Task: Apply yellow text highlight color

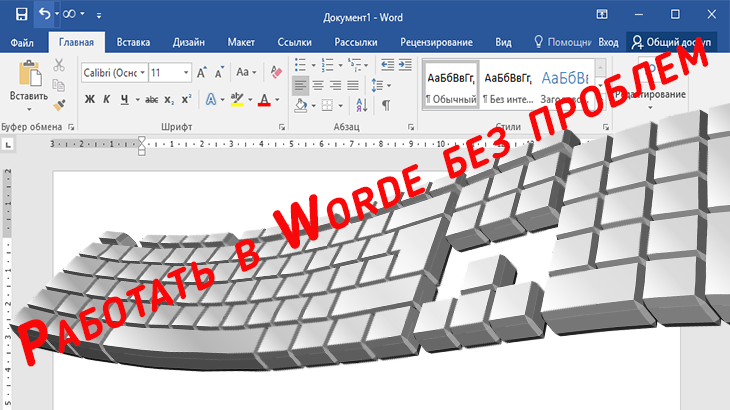Action: coord(237,100)
